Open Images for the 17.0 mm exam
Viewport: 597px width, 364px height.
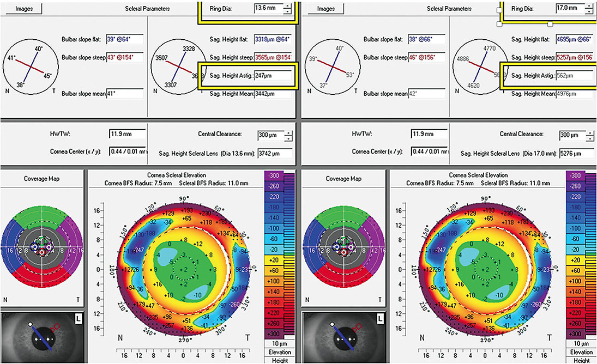click(325, 9)
